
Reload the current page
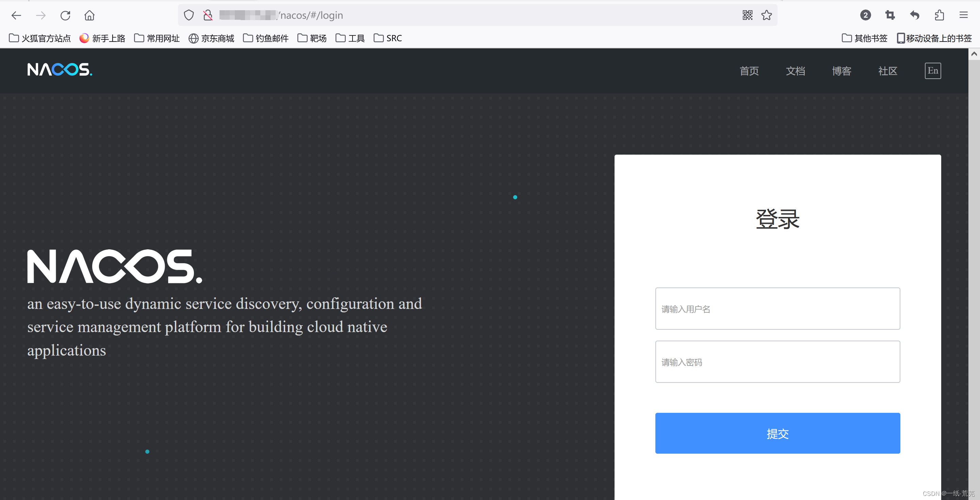click(65, 15)
